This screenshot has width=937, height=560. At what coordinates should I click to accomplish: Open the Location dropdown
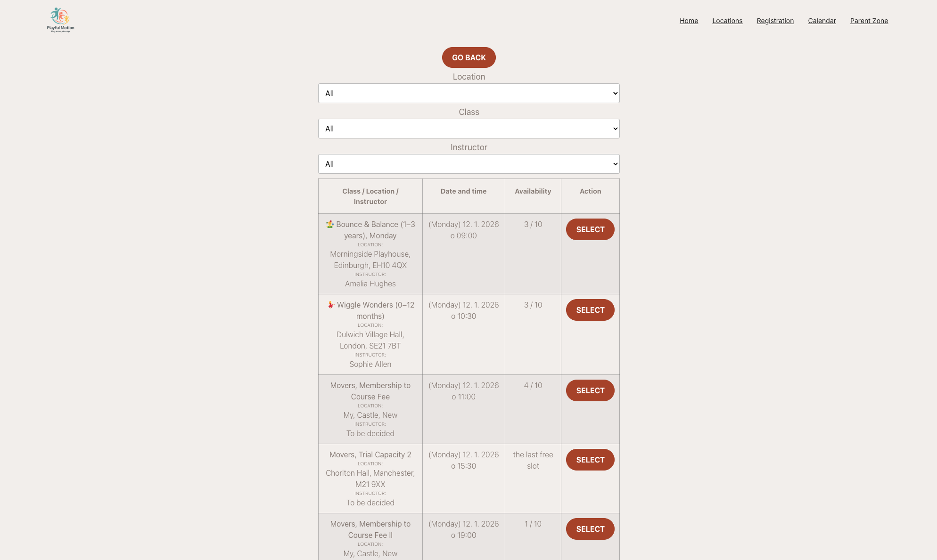coord(468,93)
